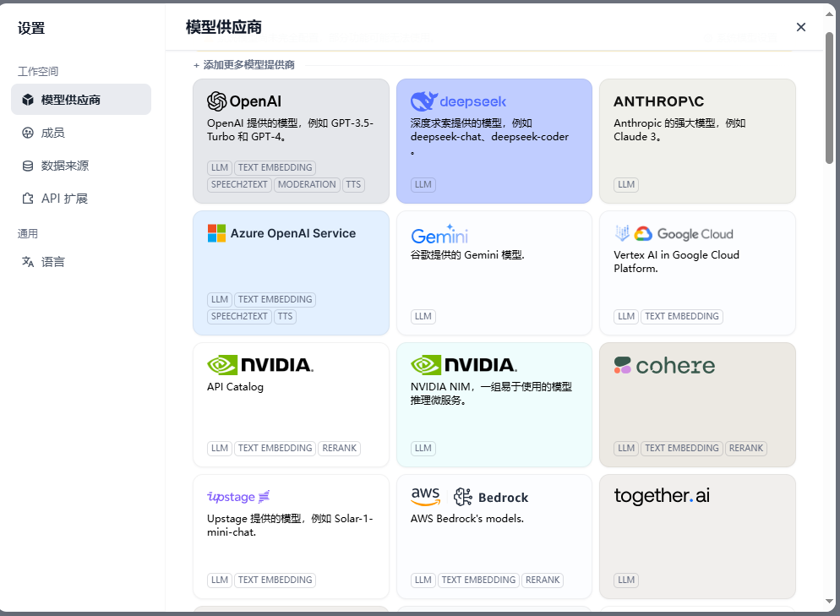840x616 pixels.
Task: Click the AWS Bedrock logo
Action: tap(469, 497)
